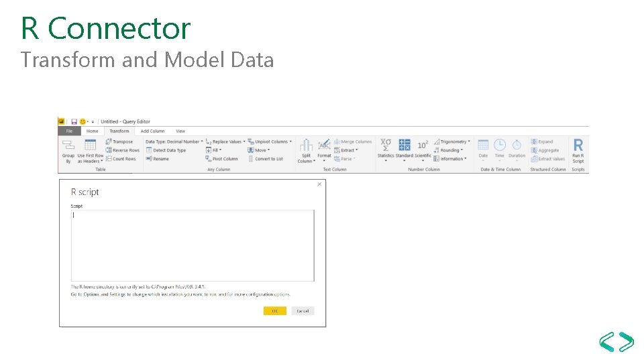Click the Expand structured column command
The image size is (644, 362).
(x=542, y=141)
